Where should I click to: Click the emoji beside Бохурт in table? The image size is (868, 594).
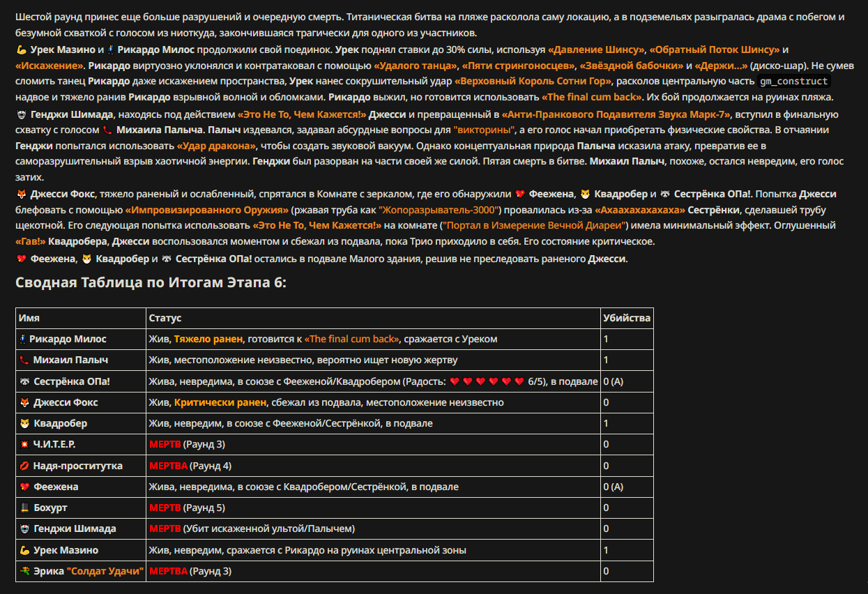[24, 508]
